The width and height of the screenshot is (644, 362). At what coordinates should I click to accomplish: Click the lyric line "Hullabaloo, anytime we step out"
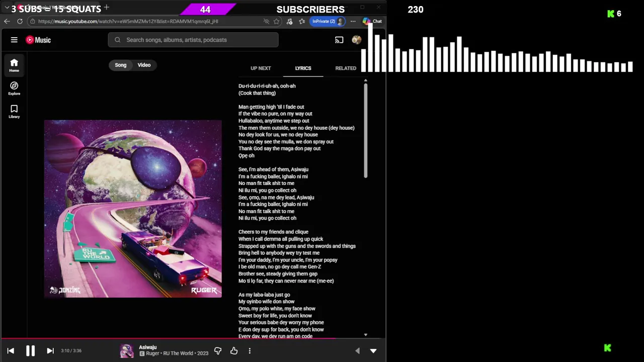point(274,121)
